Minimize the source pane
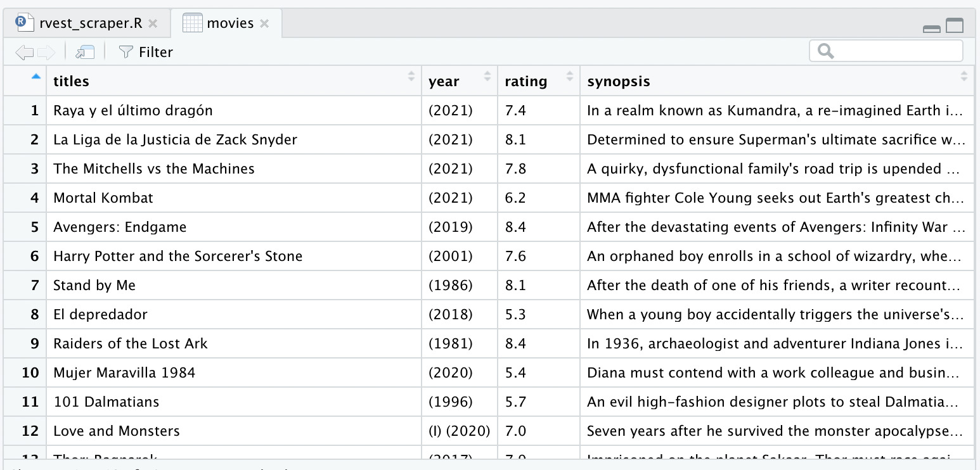The height and width of the screenshot is (470, 980). pos(932,28)
